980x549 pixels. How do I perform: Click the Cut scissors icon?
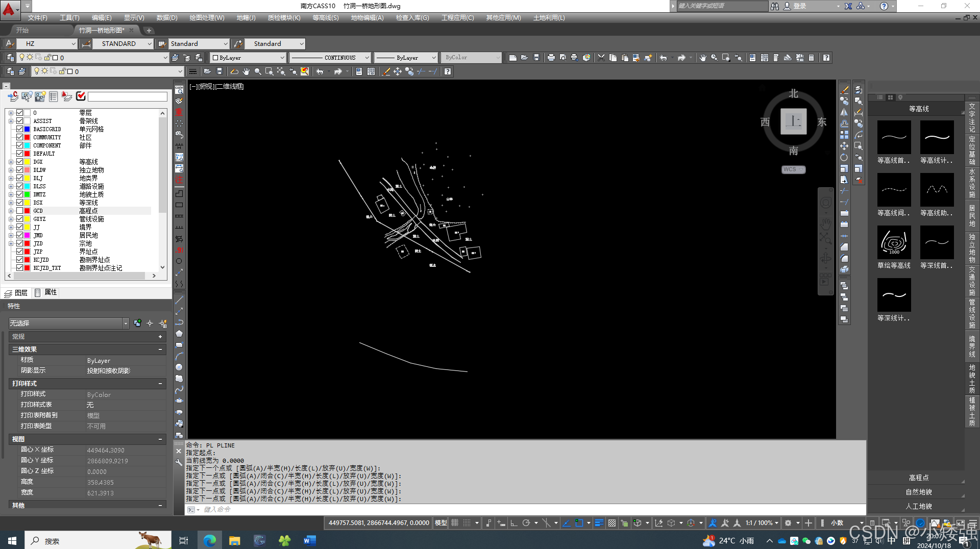pyautogui.click(x=601, y=58)
